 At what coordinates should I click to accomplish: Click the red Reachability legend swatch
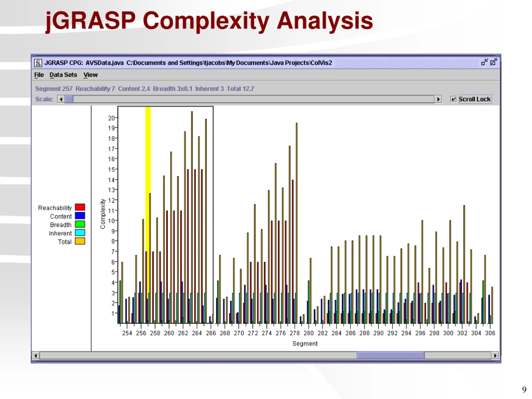pyautogui.click(x=80, y=207)
